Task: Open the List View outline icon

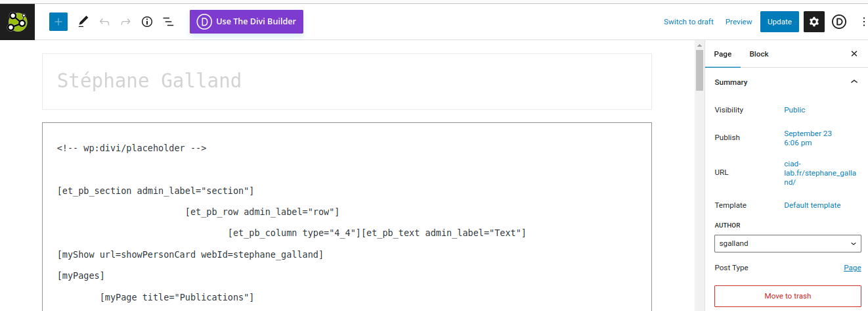Action: tap(168, 22)
